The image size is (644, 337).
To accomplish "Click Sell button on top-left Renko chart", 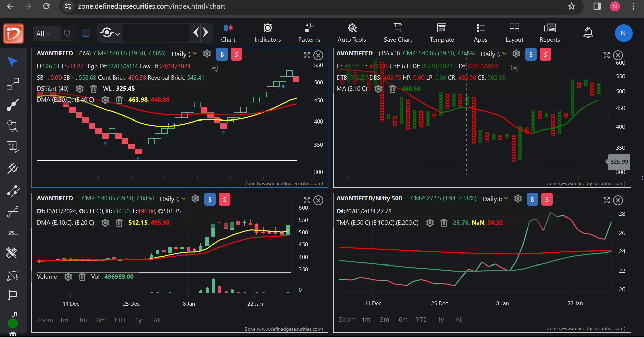I will click(236, 54).
